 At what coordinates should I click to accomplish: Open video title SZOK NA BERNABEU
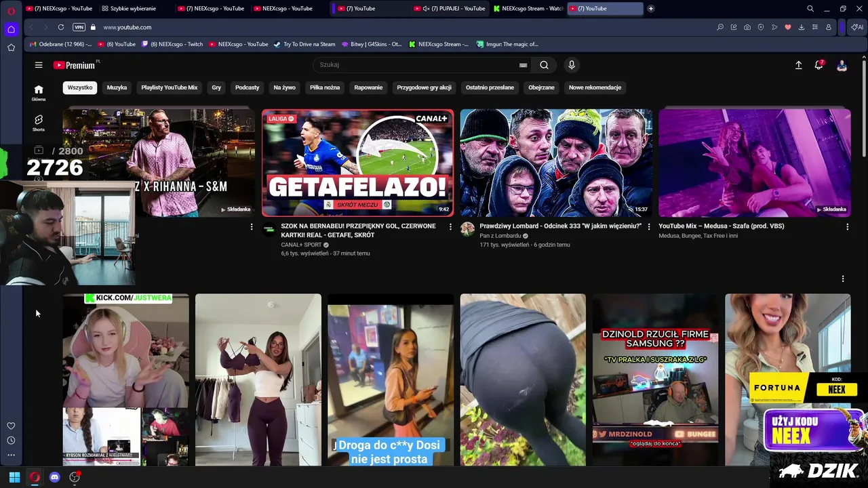(358, 230)
